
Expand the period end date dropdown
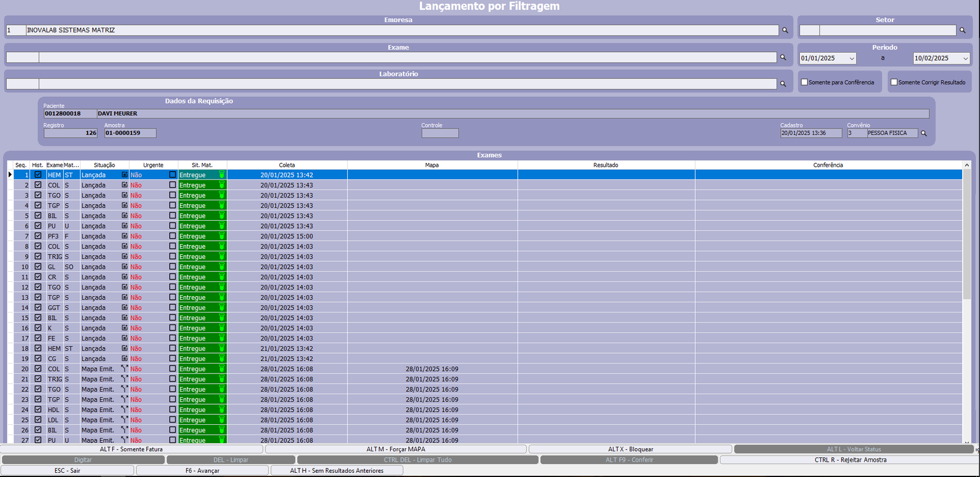(x=965, y=58)
